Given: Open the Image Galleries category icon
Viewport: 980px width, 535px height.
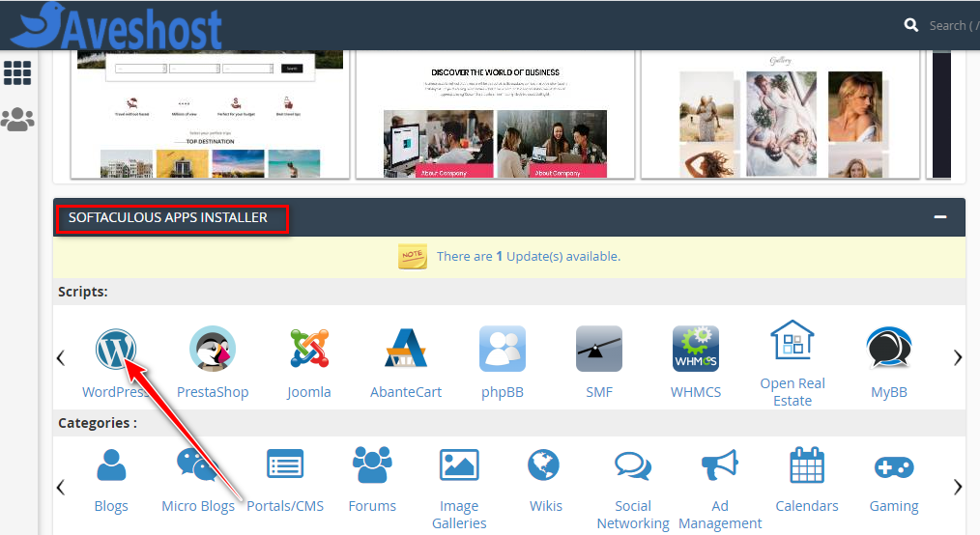Looking at the screenshot, I should (459, 465).
